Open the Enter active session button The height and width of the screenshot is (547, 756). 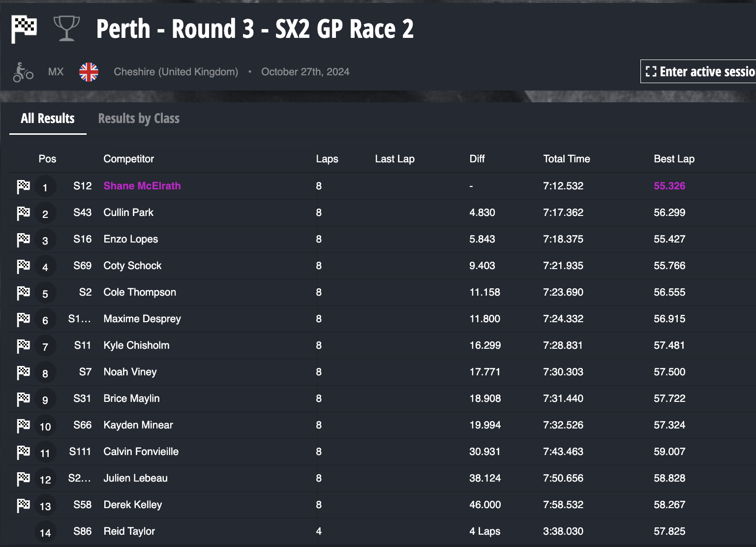[698, 72]
